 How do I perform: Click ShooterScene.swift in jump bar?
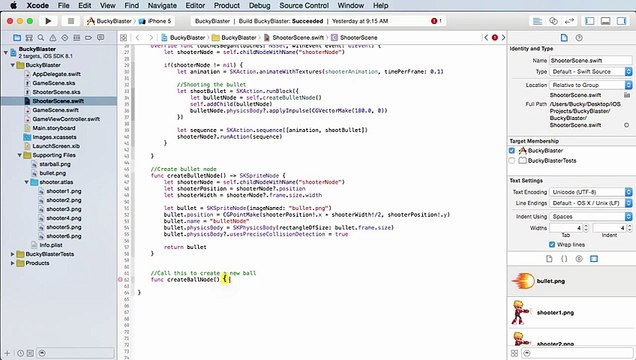[x=294, y=38]
